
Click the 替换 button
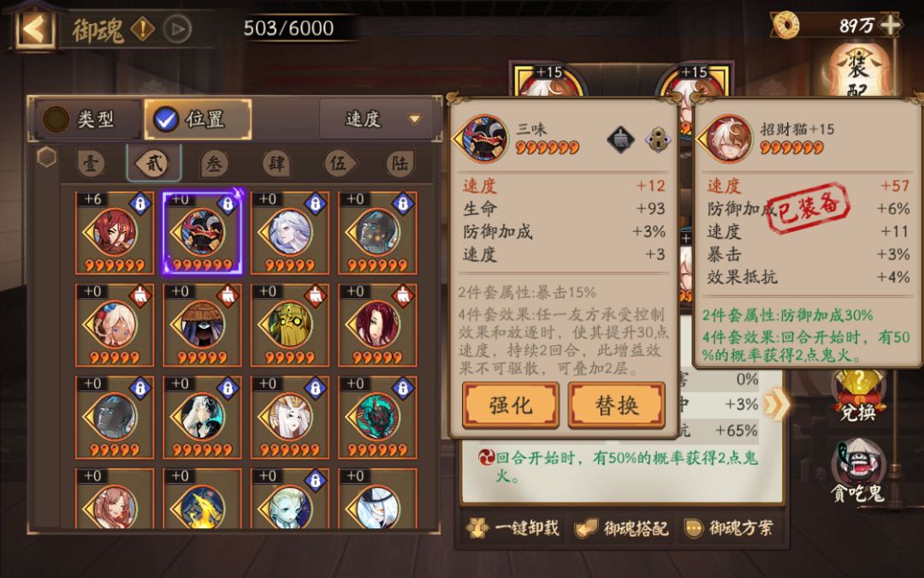[x=616, y=404]
